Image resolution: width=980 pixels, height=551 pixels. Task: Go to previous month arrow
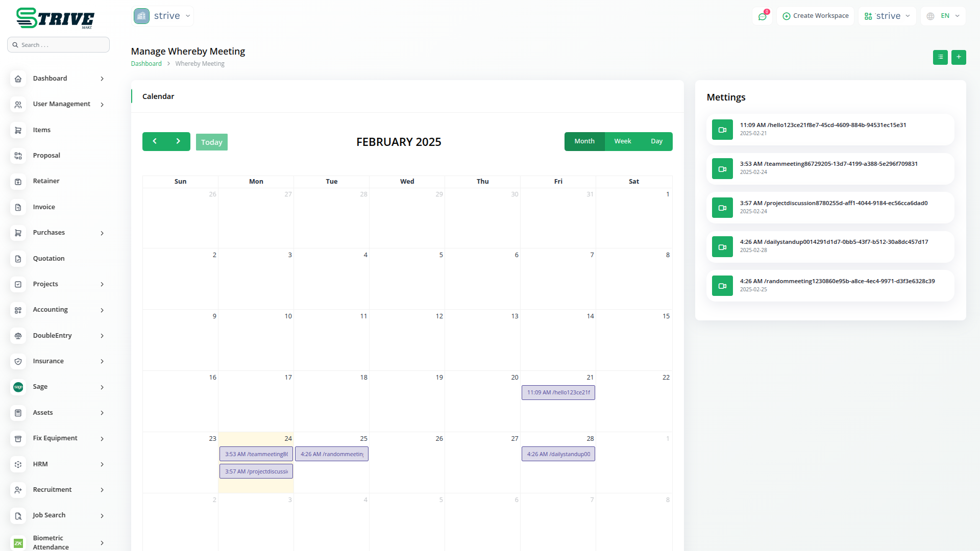pos(155,141)
